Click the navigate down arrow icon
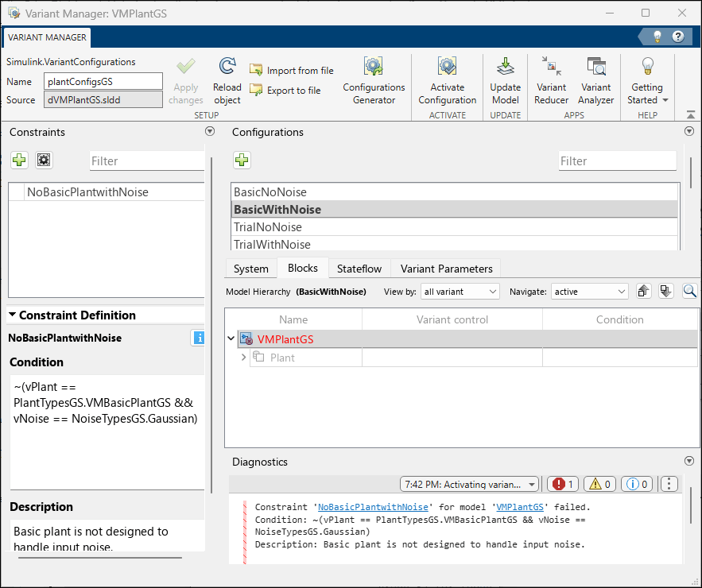 pos(665,292)
